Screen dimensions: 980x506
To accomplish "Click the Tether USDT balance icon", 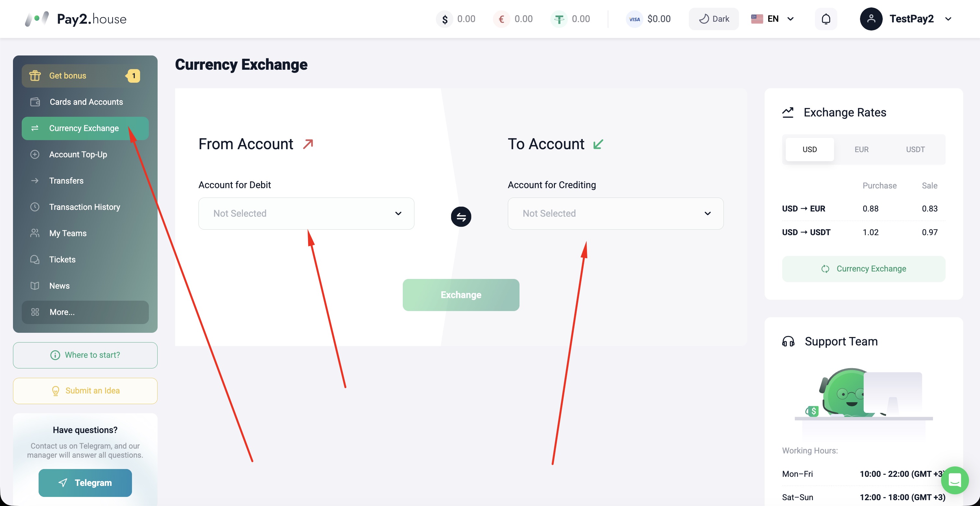I will pos(559,19).
